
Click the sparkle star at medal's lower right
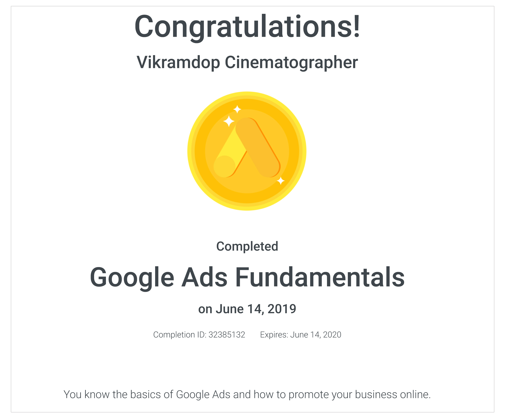point(280,181)
